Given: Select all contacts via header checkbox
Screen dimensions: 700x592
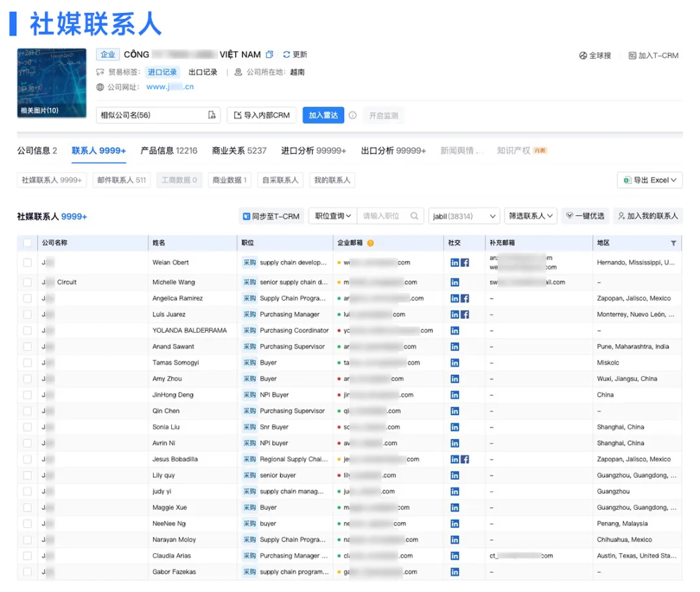Looking at the screenshot, I should tap(26, 242).
